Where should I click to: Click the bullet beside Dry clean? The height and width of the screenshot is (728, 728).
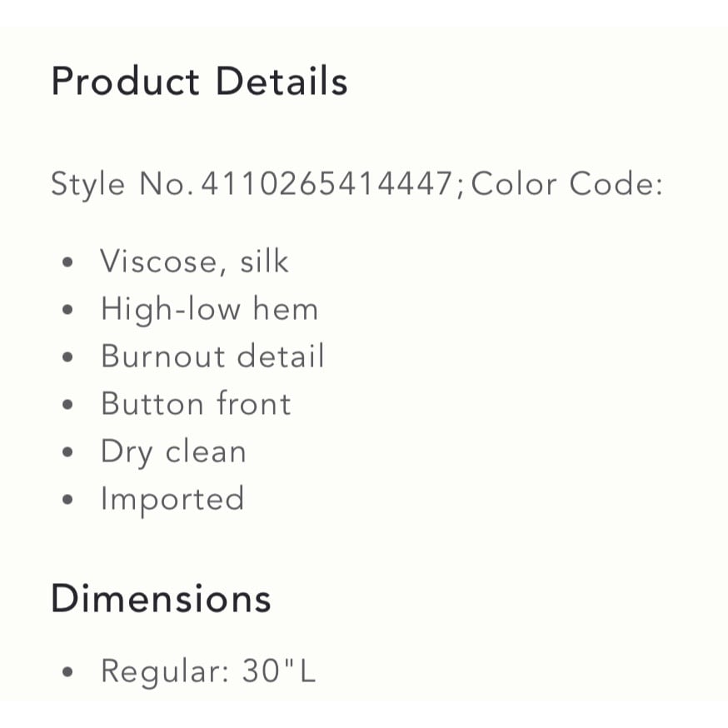67,451
